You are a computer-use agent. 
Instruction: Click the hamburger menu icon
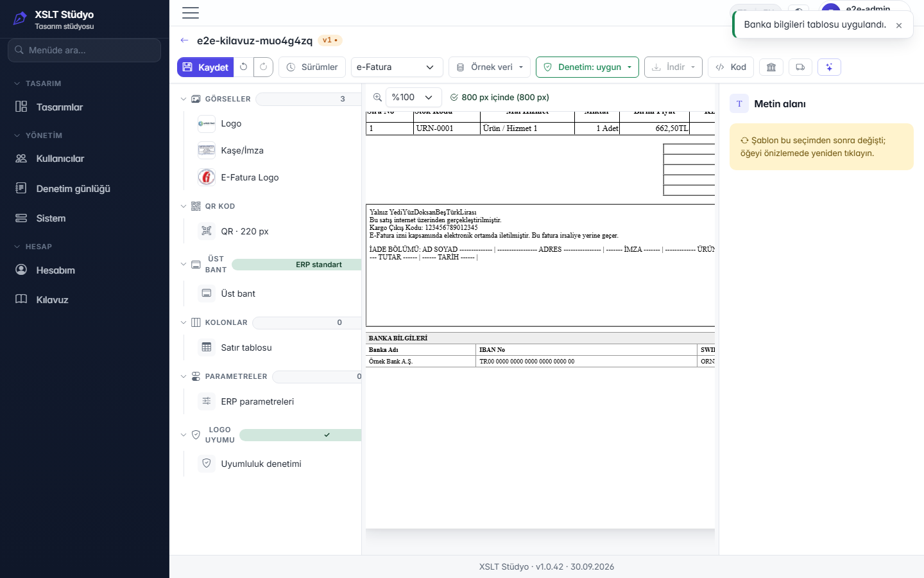click(x=191, y=13)
